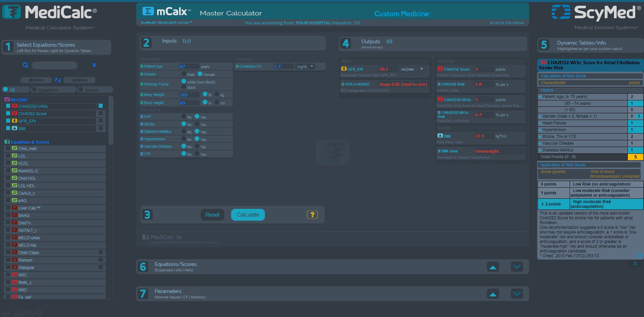Image resolution: width=644 pixels, height=317 pixels.
Task: Click the red CHA2DS2-VASc cardiology icon in Recent list
Action: click(x=15, y=106)
